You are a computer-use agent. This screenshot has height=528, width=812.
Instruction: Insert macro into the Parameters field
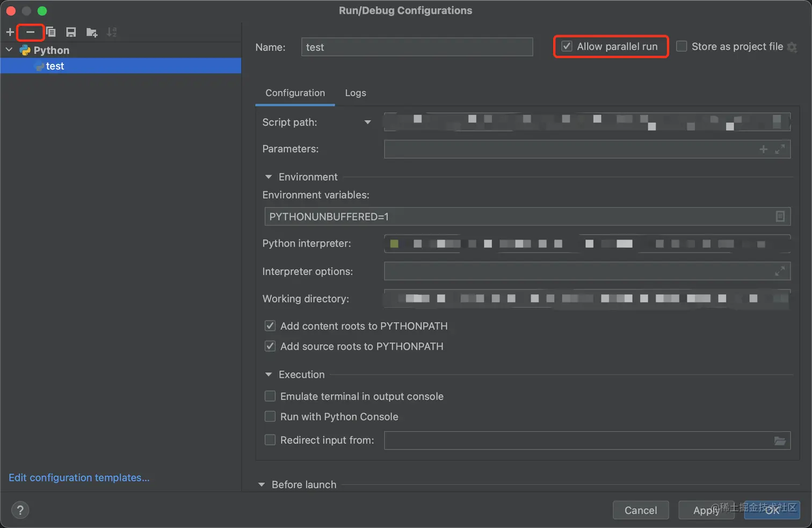pyautogui.click(x=763, y=149)
